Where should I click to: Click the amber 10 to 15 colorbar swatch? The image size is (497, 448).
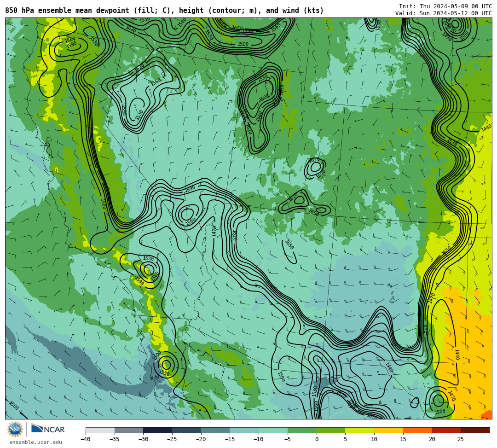pos(388,430)
